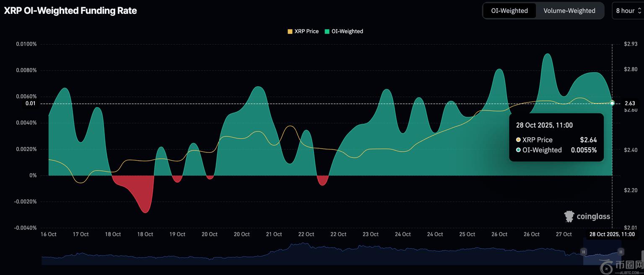Click the up-down arrows beside 8 hour
The image size is (644, 275).
[639, 11]
